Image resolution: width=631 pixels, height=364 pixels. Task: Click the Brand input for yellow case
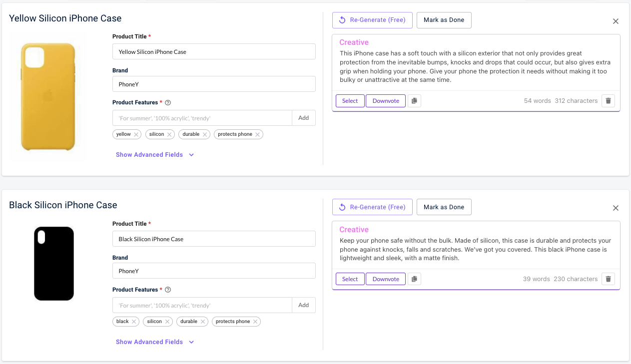coord(214,84)
